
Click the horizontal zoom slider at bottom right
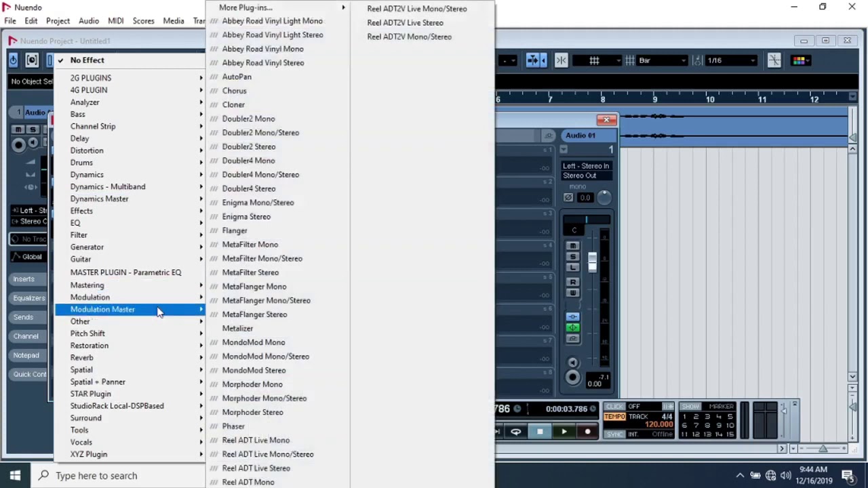(822, 449)
